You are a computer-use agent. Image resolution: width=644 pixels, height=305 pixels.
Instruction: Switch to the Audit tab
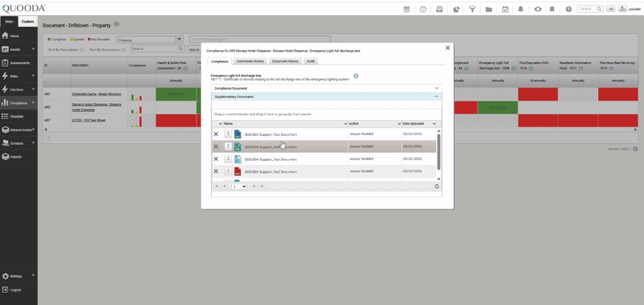(311, 61)
